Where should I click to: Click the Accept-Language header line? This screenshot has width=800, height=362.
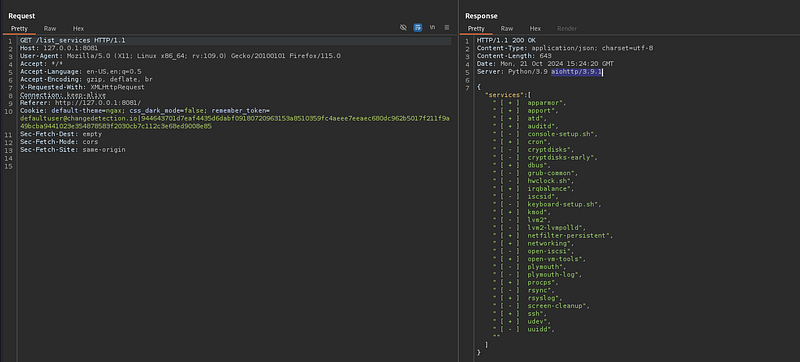[81, 72]
